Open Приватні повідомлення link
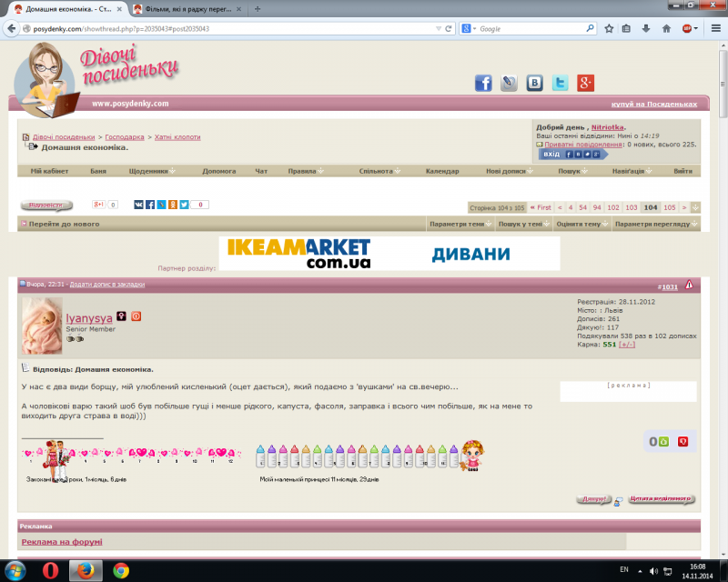The width and height of the screenshot is (728, 582). [x=583, y=145]
